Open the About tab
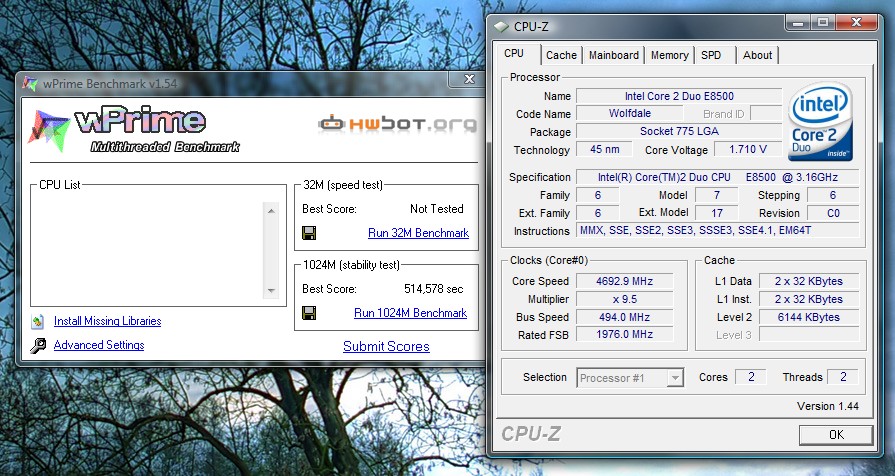This screenshot has width=895, height=476. pyautogui.click(x=757, y=55)
